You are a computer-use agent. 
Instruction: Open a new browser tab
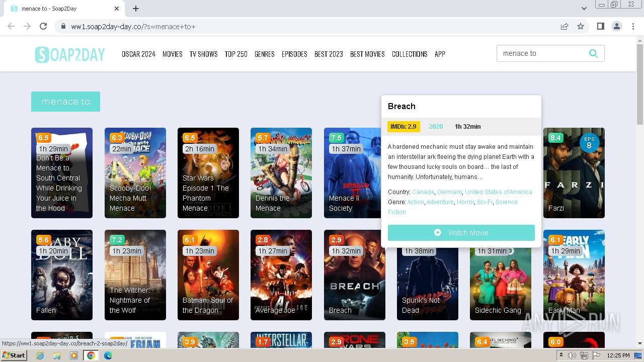[136, 9]
